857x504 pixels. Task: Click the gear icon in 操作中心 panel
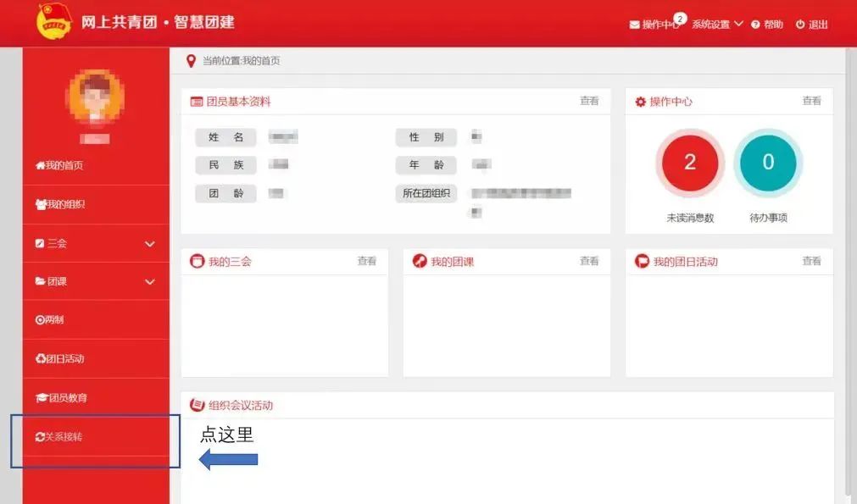pyautogui.click(x=641, y=102)
